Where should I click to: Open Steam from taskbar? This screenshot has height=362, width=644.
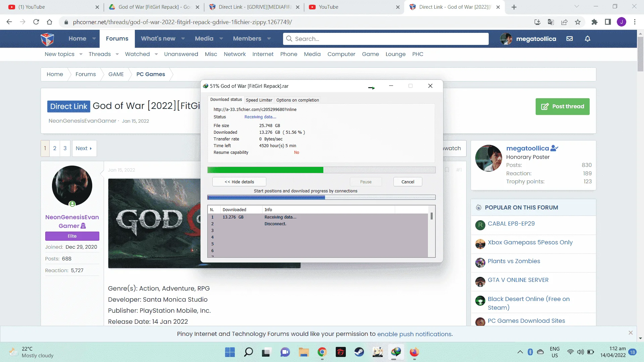tap(359, 352)
